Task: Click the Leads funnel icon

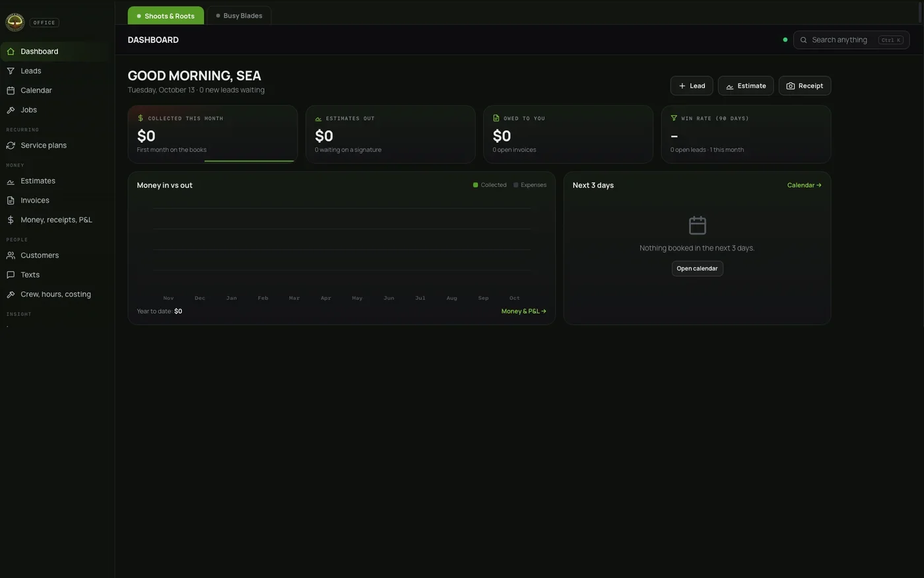Action: click(x=11, y=71)
